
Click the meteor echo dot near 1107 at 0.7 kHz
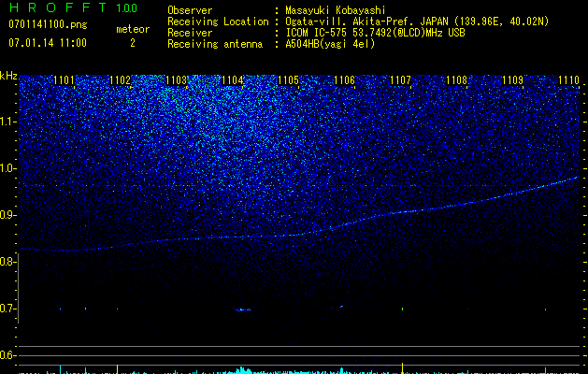tap(402, 309)
